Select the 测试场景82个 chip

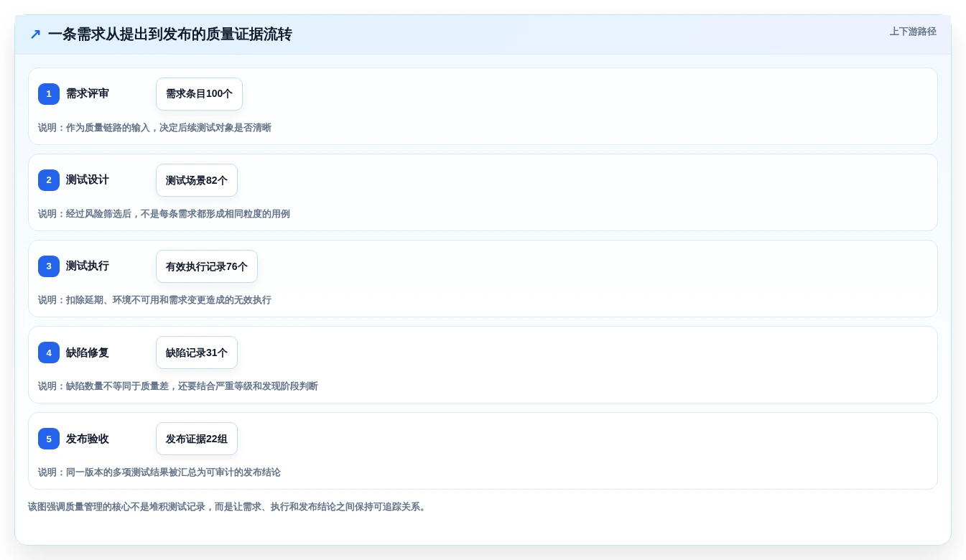[x=197, y=180]
